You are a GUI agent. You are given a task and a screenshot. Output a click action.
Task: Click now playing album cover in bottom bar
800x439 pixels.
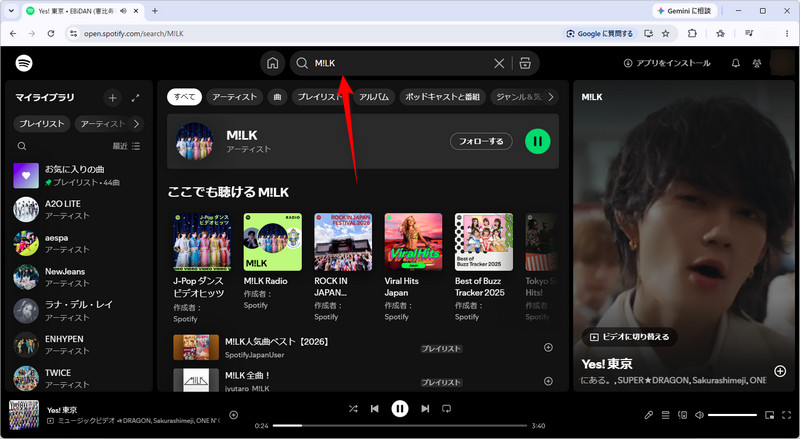(x=24, y=414)
